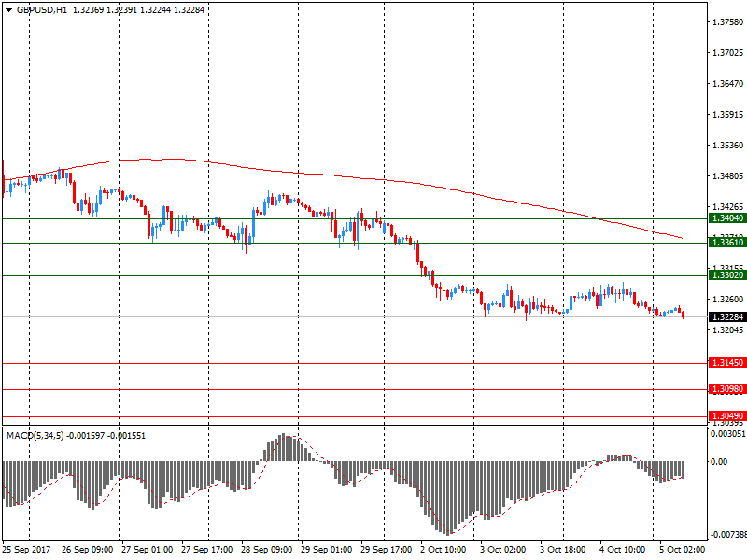Click the 27 Sep 01:00 time axis label

click(x=147, y=550)
